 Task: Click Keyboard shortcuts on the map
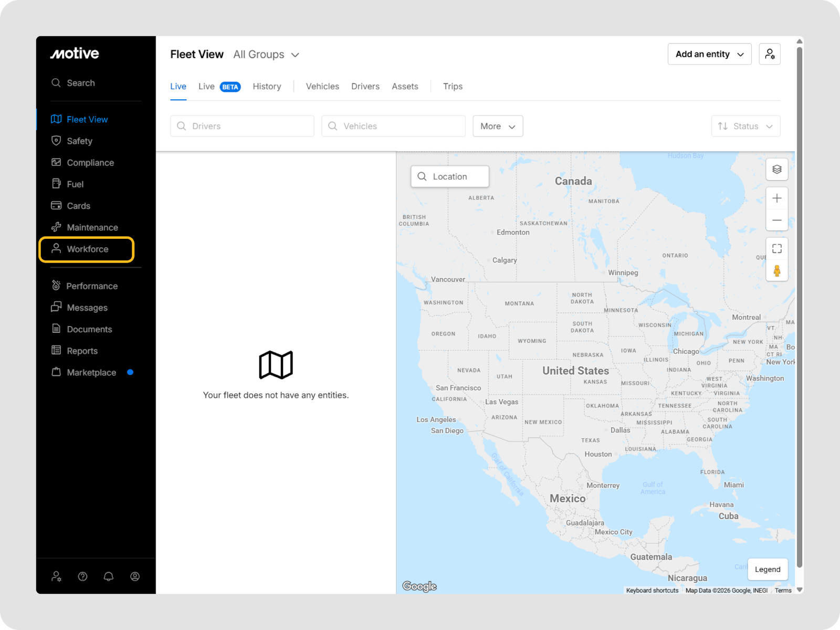coord(652,591)
